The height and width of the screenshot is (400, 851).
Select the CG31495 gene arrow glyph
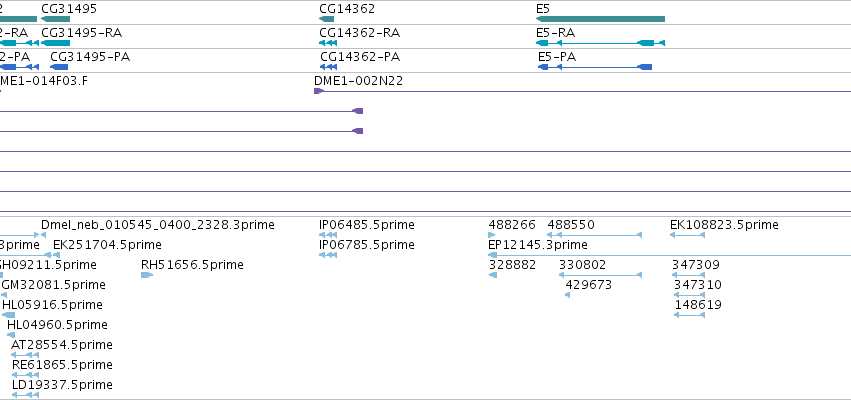pyautogui.click(x=55, y=19)
